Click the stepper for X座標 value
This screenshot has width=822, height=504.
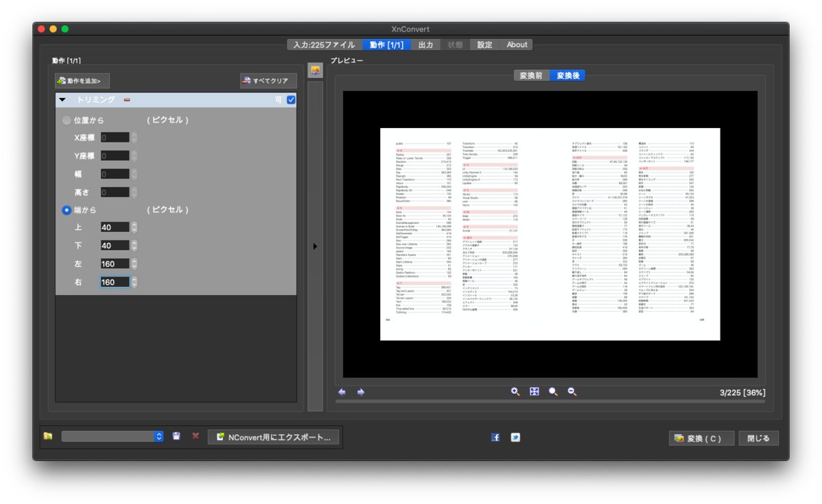pyautogui.click(x=134, y=138)
